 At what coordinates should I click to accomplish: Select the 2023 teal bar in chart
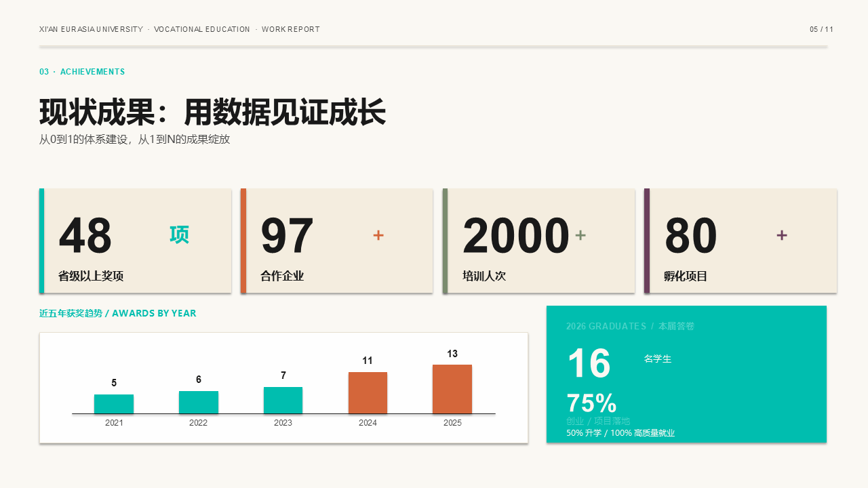click(283, 400)
